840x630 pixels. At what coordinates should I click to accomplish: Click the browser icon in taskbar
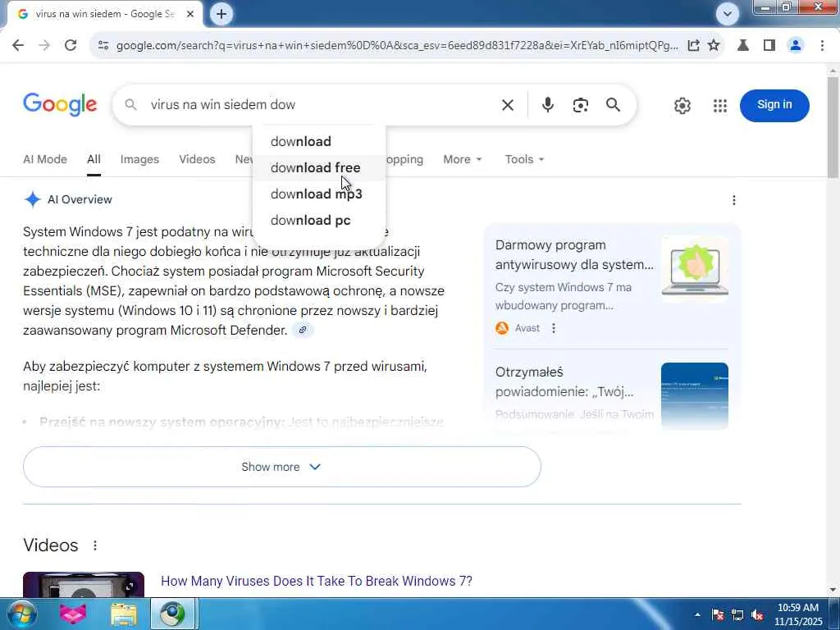(x=172, y=614)
